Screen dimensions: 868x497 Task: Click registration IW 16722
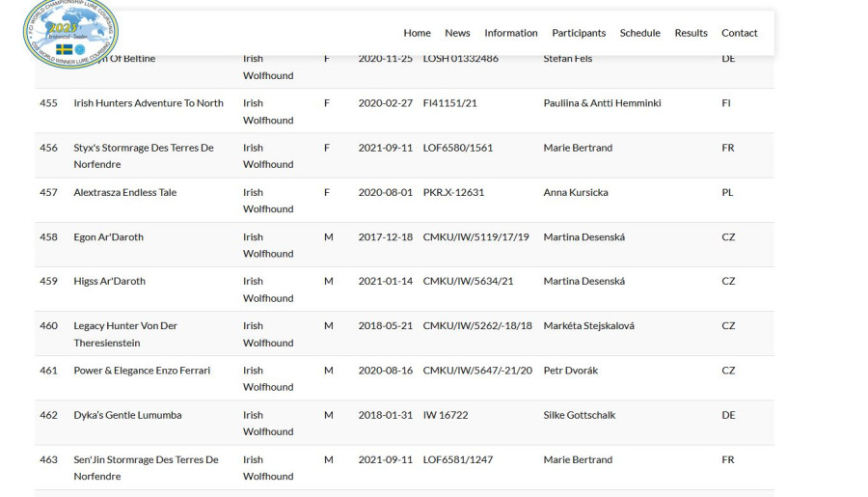point(446,415)
